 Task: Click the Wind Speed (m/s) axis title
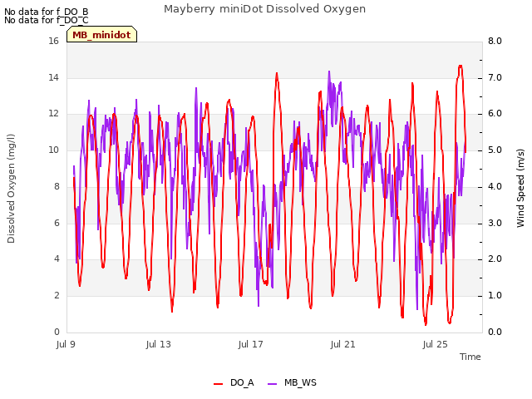(x=520, y=188)
